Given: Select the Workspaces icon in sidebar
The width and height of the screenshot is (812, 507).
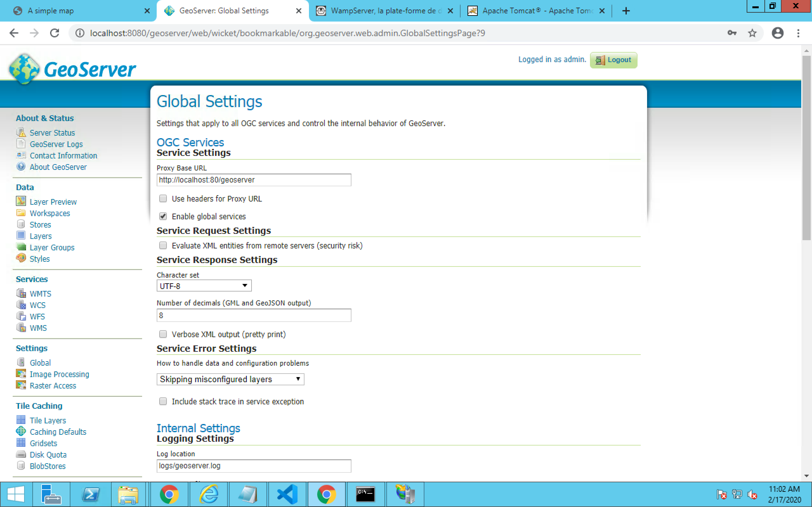Looking at the screenshot, I should tap(21, 213).
